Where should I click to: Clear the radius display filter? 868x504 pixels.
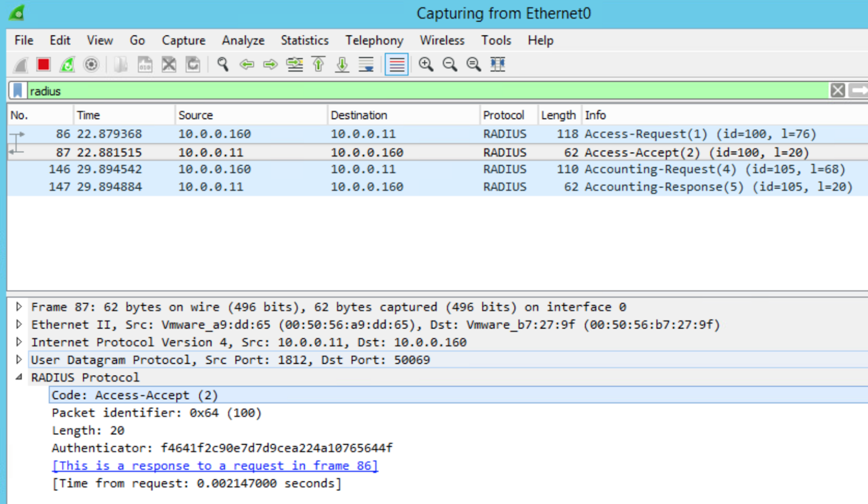tap(838, 90)
